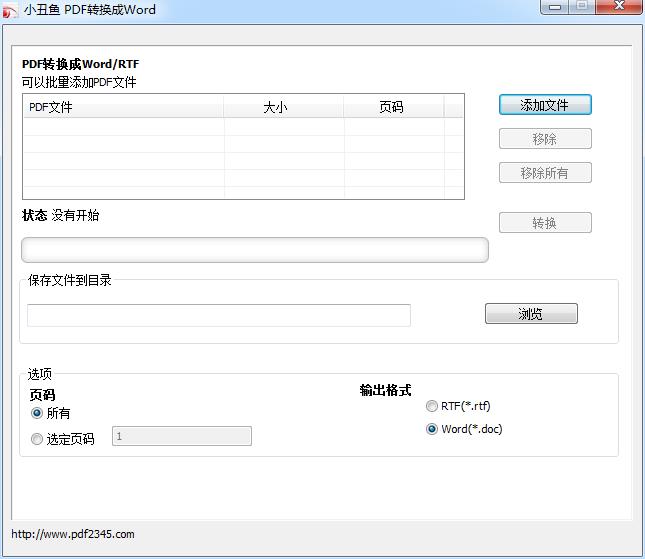Screen dimensions: 645x559
Task: Maximize the converter window
Action: [581, 7]
